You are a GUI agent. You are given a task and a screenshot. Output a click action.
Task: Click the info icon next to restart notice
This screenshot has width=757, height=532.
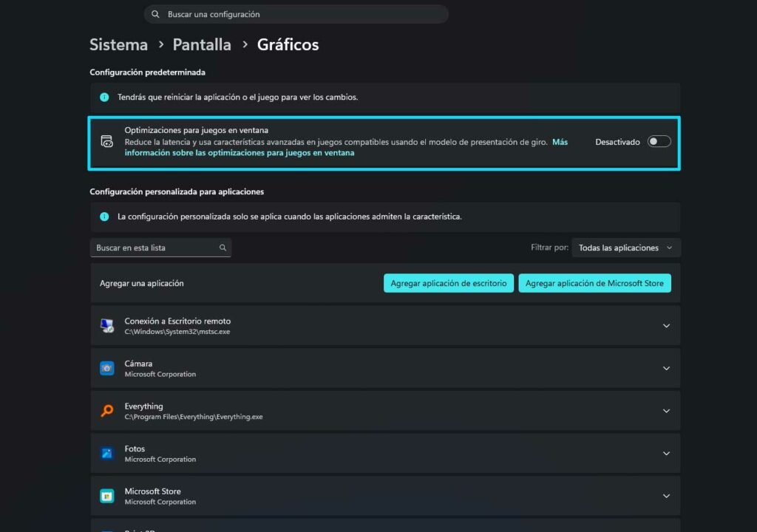click(104, 97)
